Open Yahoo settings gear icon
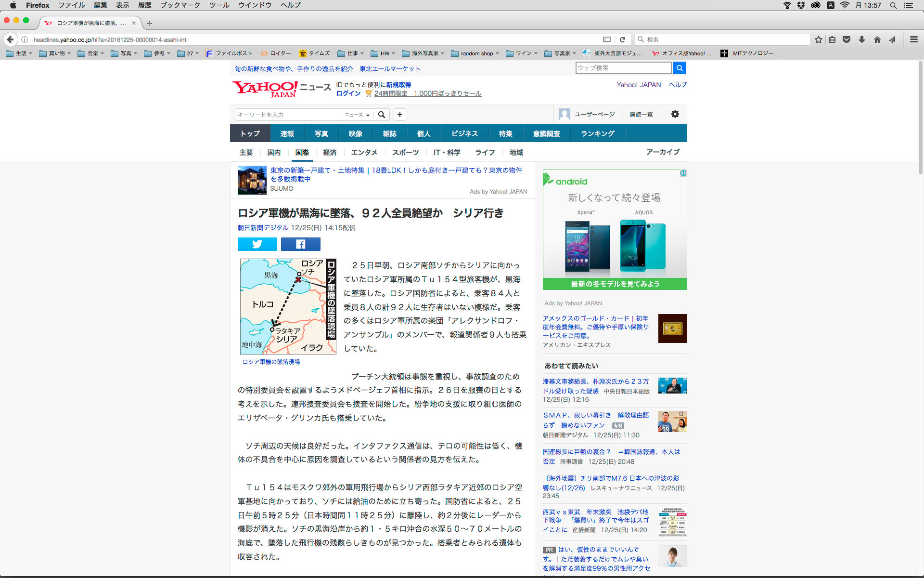The height and width of the screenshot is (578, 924). point(675,114)
